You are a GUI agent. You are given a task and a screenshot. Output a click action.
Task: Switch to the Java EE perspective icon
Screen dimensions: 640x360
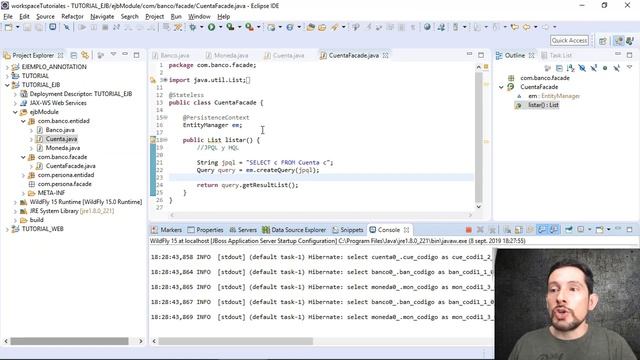pyautogui.click(x=619, y=41)
